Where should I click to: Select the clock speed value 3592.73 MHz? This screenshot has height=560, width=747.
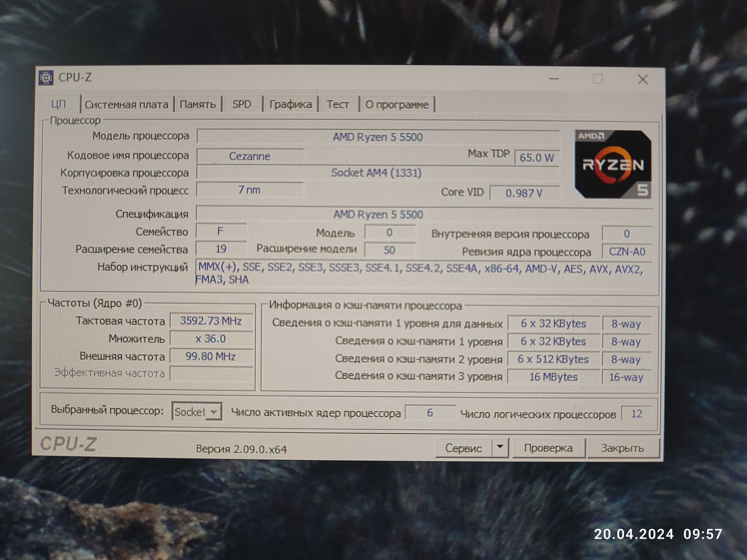pos(211,321)
